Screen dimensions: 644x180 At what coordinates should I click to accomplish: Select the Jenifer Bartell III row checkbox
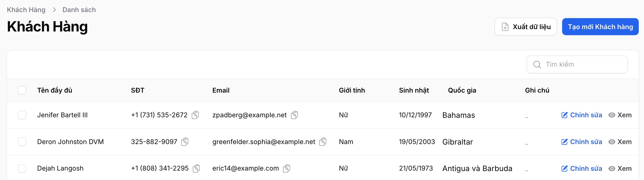pos(22,115)
